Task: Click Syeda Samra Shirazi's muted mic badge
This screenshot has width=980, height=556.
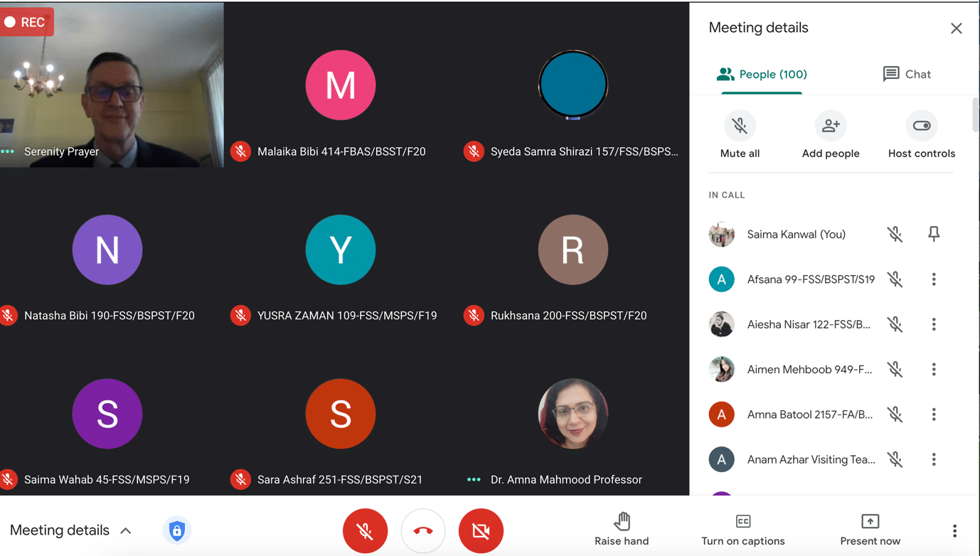Action: [x=474, y=151]
